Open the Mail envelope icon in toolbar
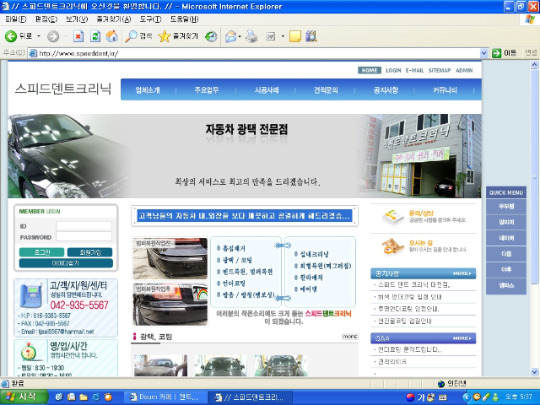The image size is (540, 405). click(231, 36)
